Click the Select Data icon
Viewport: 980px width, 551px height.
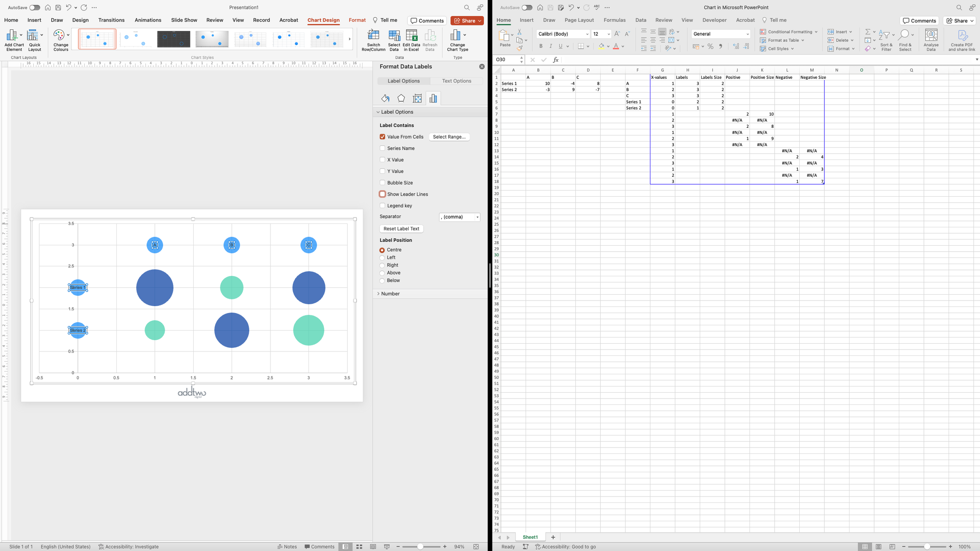tap(394, 36)
